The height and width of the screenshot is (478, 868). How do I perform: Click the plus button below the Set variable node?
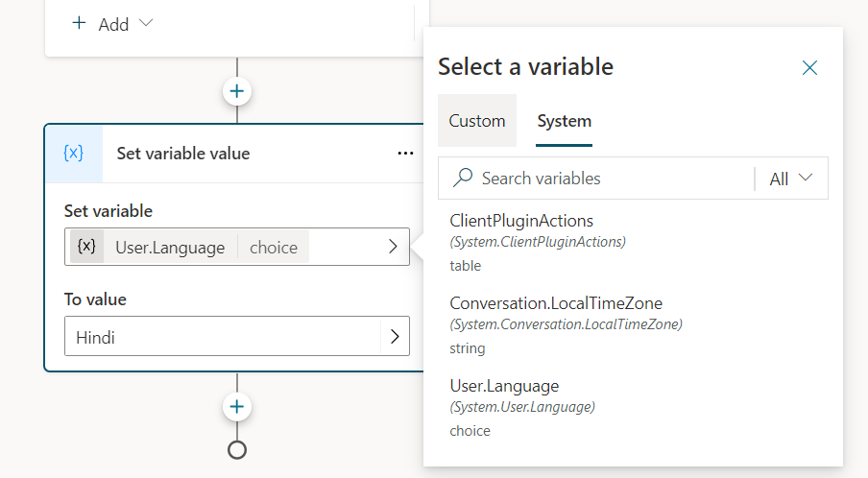click(237, 407)
